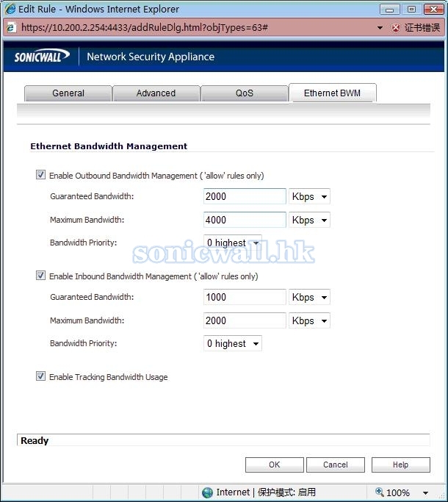Image resolution: width=448 pixels, height=502 pixels.
Task: Switch to the General tab
Action: tap(68, 93)
